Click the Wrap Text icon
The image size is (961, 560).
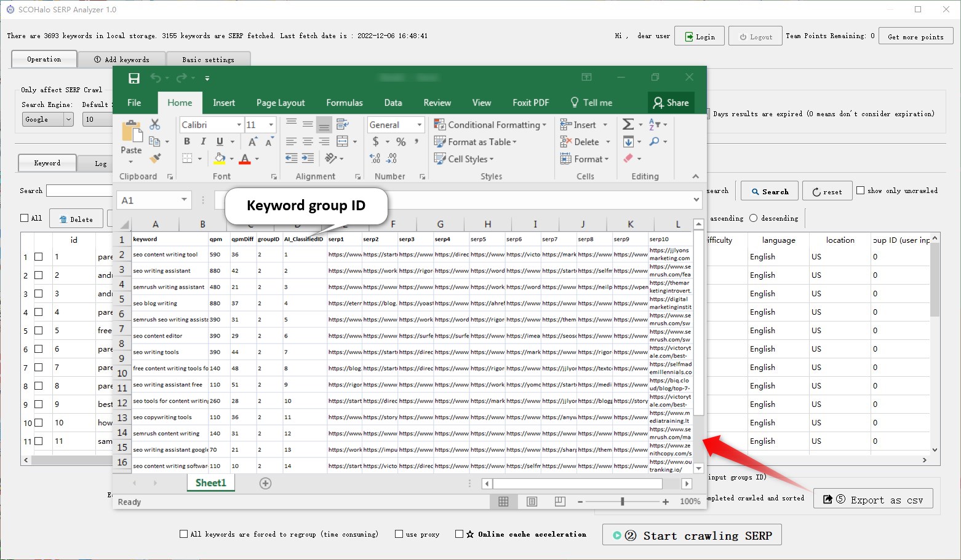pos(343,124)
